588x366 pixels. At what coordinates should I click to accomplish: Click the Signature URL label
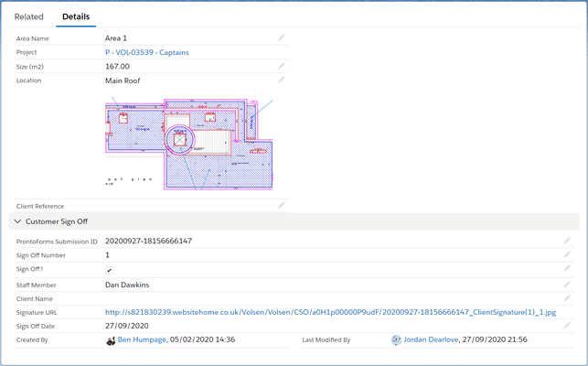37,313
